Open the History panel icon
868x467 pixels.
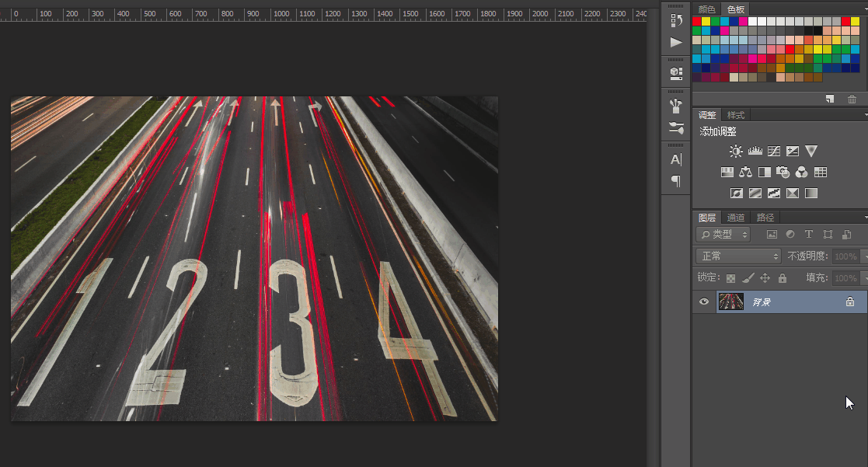click(x=676, y=20)
